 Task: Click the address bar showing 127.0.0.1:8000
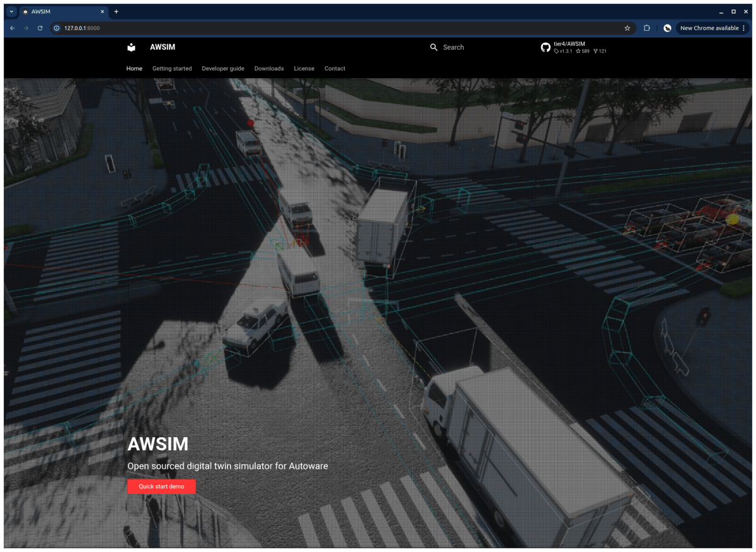tap(342, 28)
